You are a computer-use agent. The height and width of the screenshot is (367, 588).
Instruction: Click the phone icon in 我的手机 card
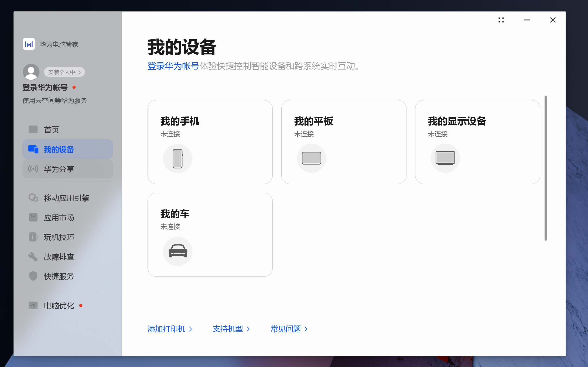pyautogui.click(x=178, y=159)
